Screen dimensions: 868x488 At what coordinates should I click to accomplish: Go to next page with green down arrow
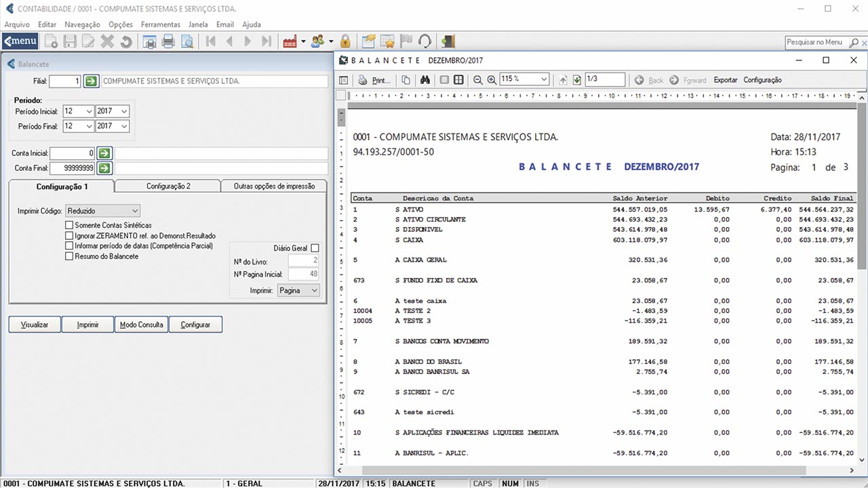click(x=576, y=80)
